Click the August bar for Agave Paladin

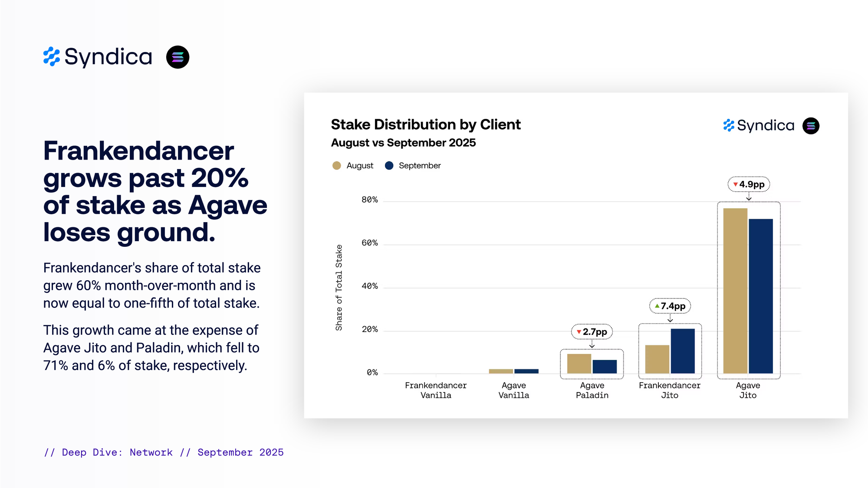tap(579, 364)
